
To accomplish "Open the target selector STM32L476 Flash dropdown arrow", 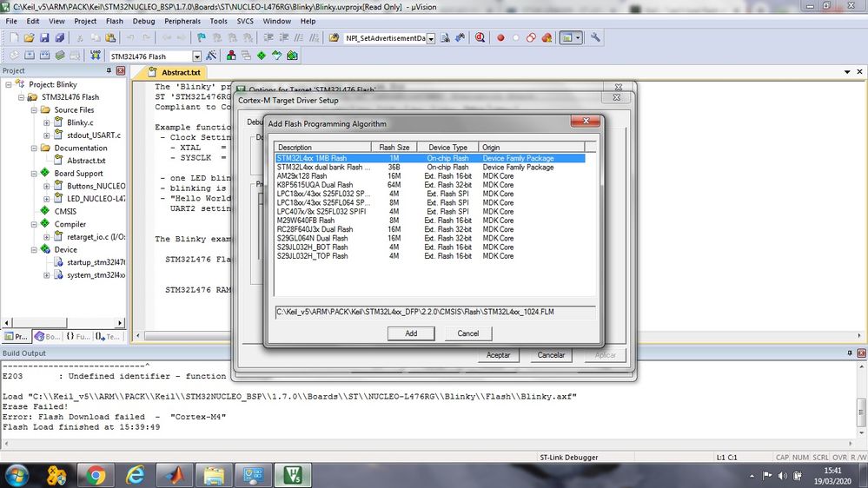I will [x=196, y=56].
